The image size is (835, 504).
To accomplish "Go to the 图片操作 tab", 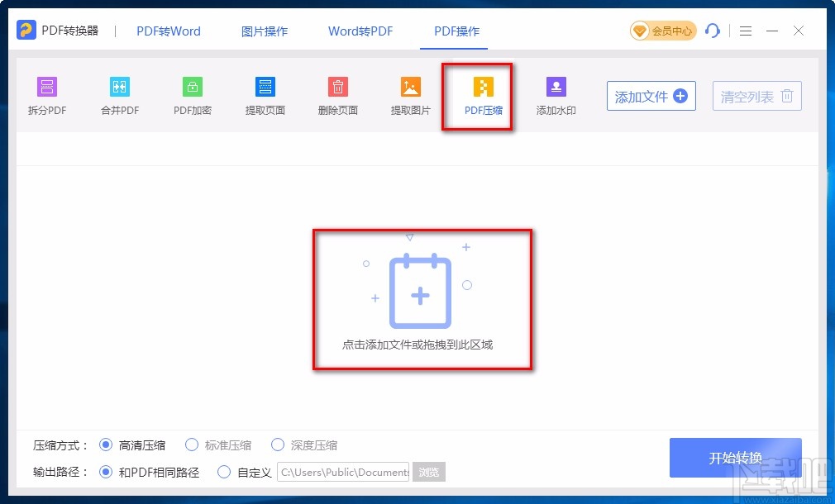I will [x=264, y=31].
